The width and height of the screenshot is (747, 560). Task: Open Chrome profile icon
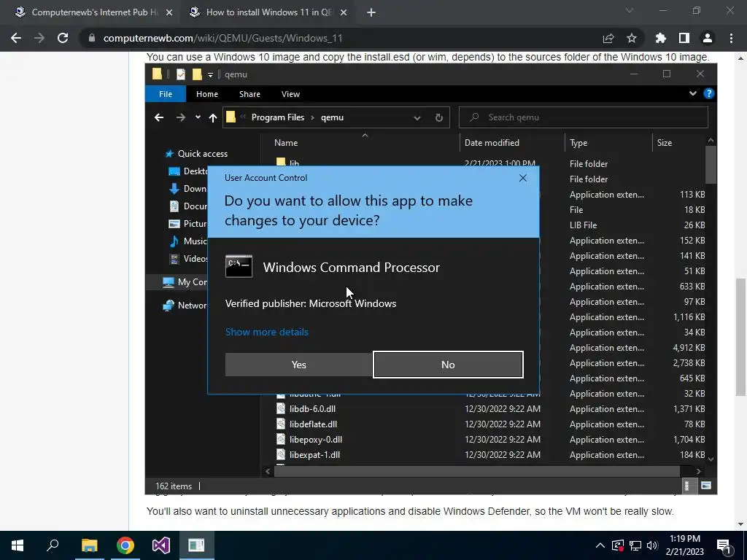708,38
